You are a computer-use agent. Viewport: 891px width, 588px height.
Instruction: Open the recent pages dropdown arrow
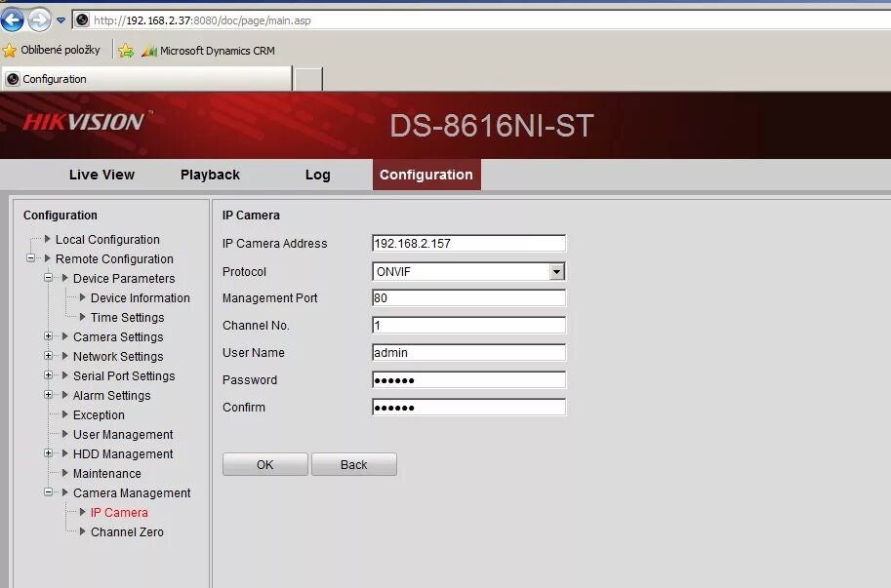[61, 21]
